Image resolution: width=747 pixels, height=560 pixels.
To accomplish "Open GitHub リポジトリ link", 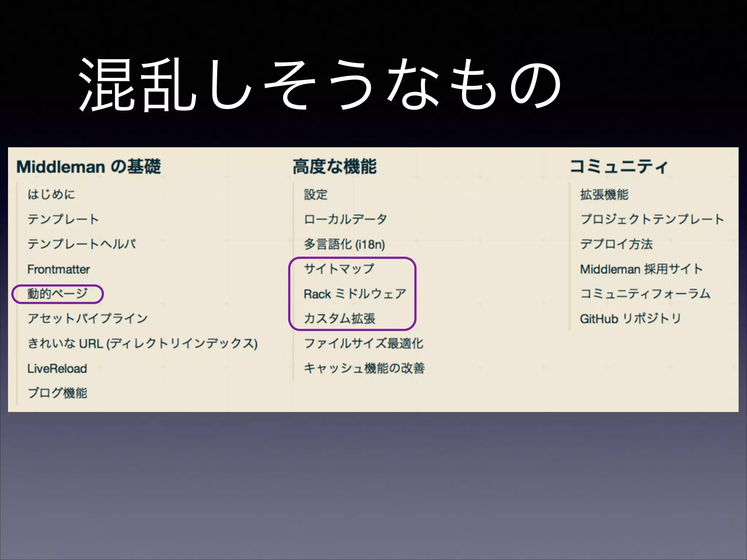I will tap(631, 319).
